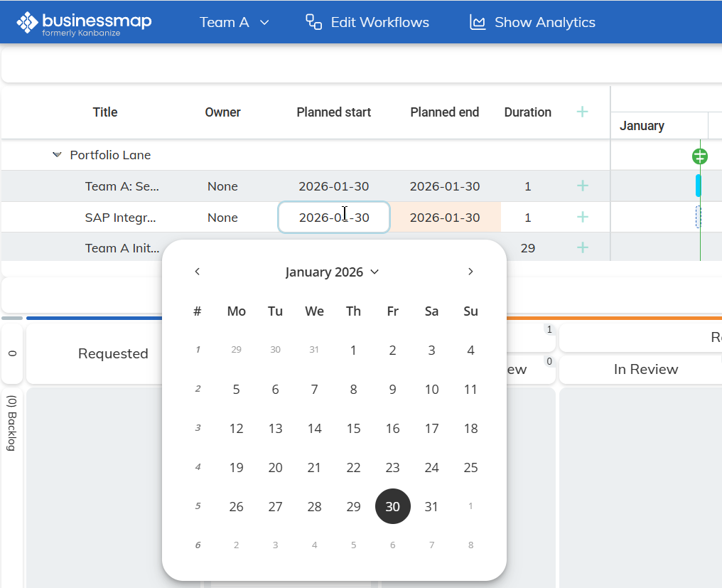Click the In Review column header
Image resolution: width=722 pixels, height=588 pixels.
click(x=645, y=369)
